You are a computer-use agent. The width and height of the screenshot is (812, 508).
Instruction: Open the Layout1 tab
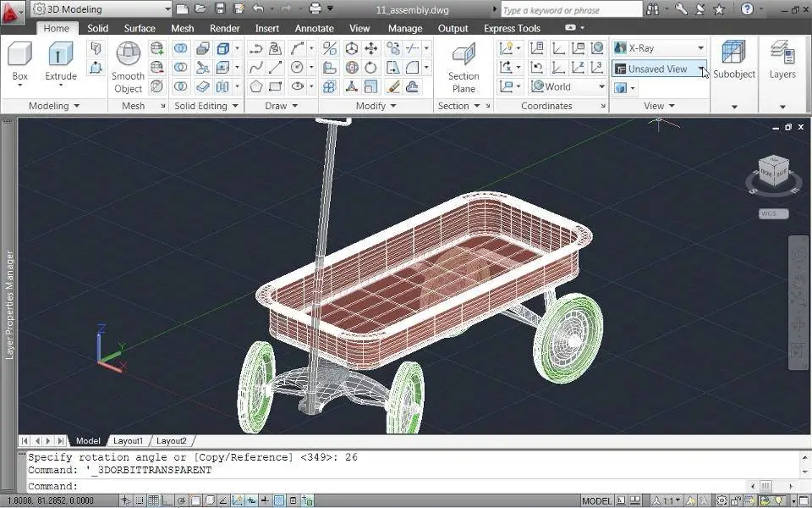129,441
